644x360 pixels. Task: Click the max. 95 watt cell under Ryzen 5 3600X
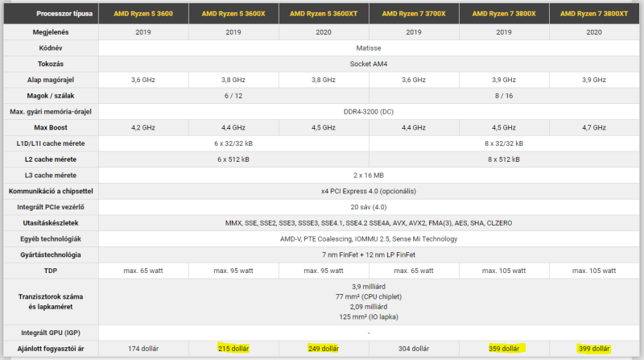233,271
